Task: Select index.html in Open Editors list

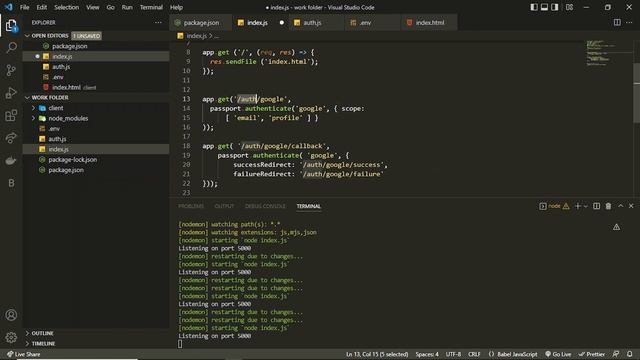Action: coord(66,87)
